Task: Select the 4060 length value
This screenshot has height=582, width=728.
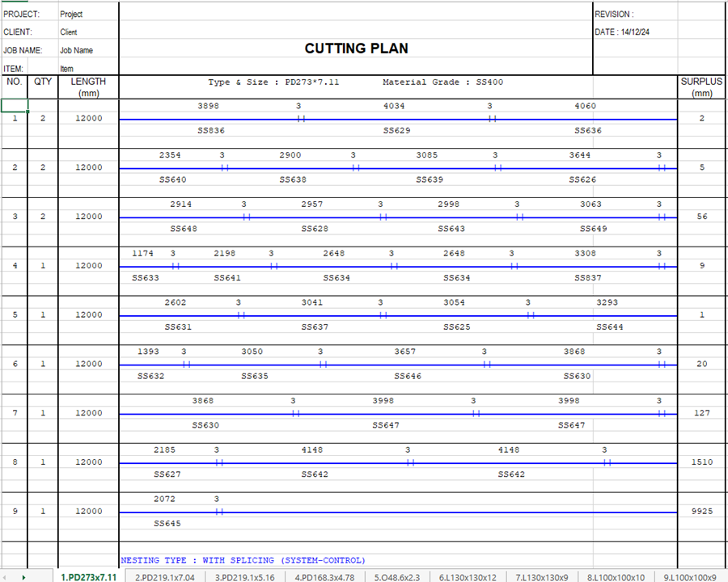Action: (x=585, y=106)
